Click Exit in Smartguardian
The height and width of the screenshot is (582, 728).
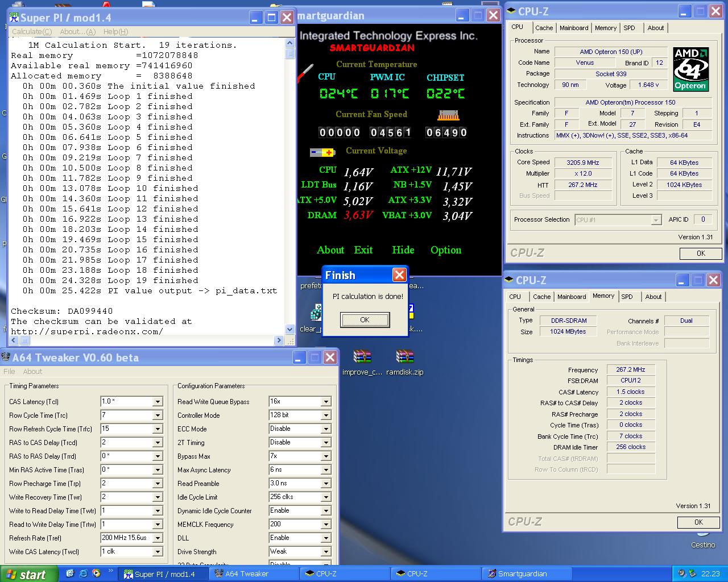pyautogui.click(x=363, y=250)
